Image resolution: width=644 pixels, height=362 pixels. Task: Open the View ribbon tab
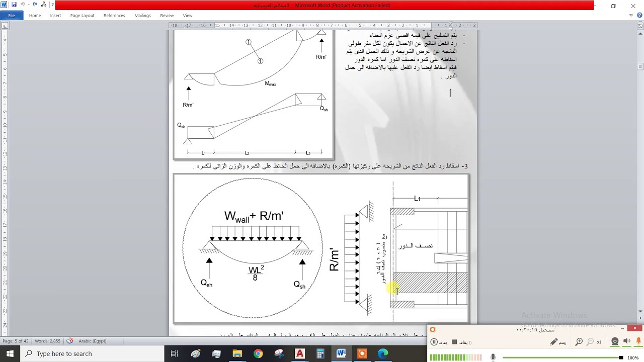[187, 16]
